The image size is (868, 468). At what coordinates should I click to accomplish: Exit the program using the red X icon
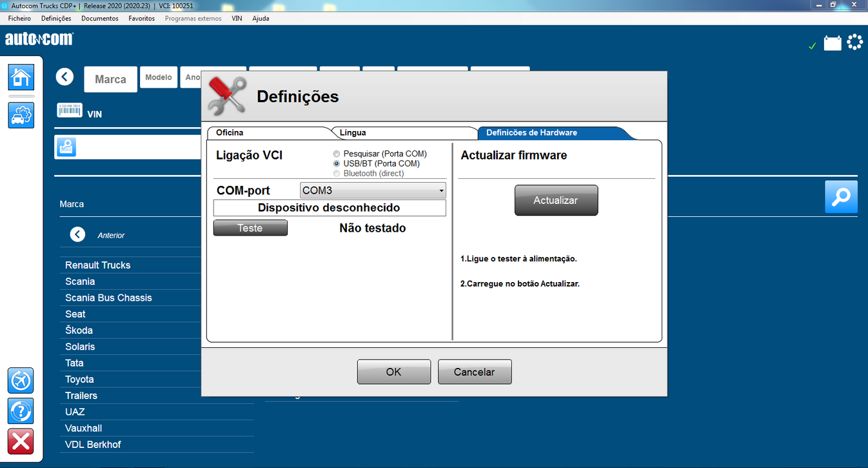pos(20,442)
